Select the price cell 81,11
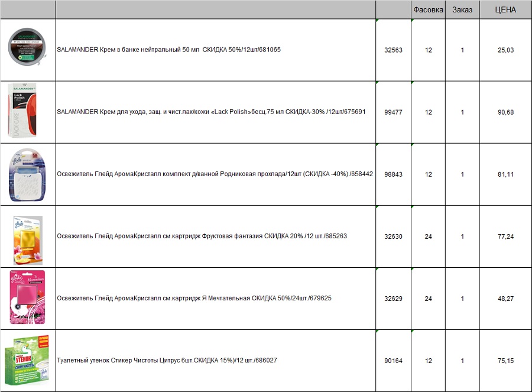Image resolution: width=532 pixels, height=392 pixels. click(505, 174)
